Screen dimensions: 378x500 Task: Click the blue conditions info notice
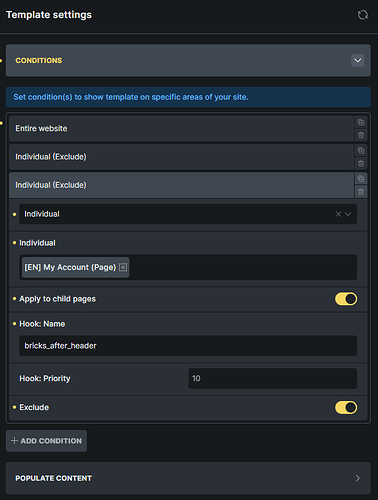[188, 97]
